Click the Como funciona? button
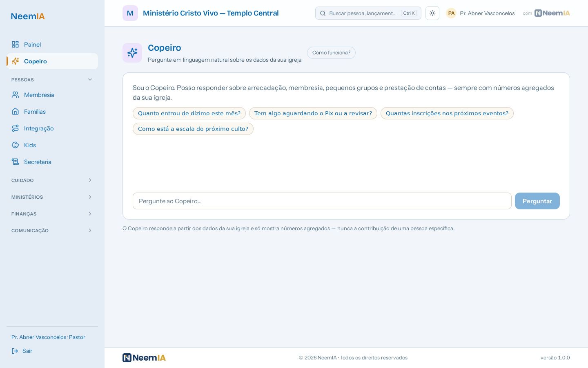588x368 pixels. pos(331,53)
